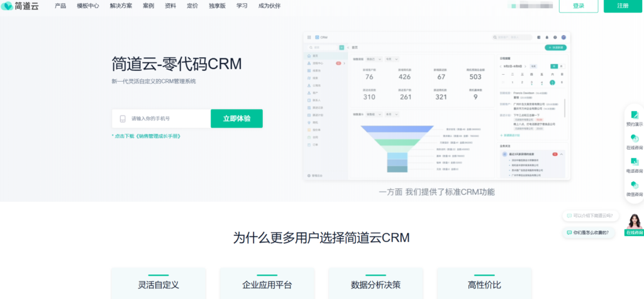Viewport: 644px width, 299px height.
Task: Go to previous week in preview calendar
Action: [x=501, y=66]
